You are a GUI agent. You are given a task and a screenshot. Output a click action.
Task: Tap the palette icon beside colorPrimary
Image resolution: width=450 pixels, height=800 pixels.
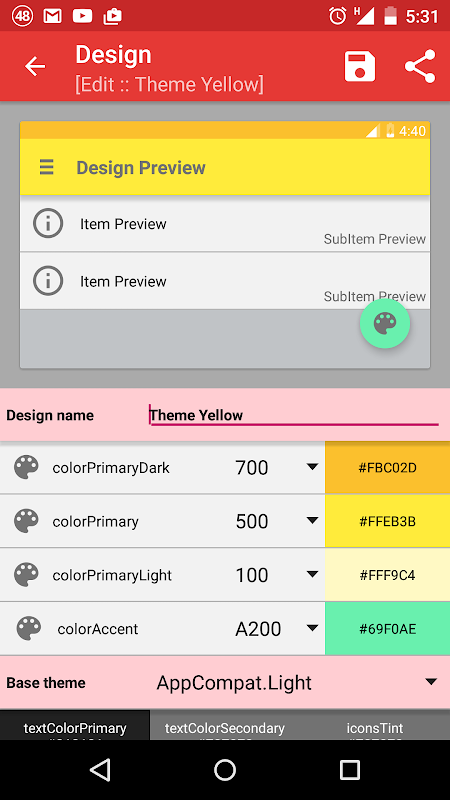(x=26, y=521)
